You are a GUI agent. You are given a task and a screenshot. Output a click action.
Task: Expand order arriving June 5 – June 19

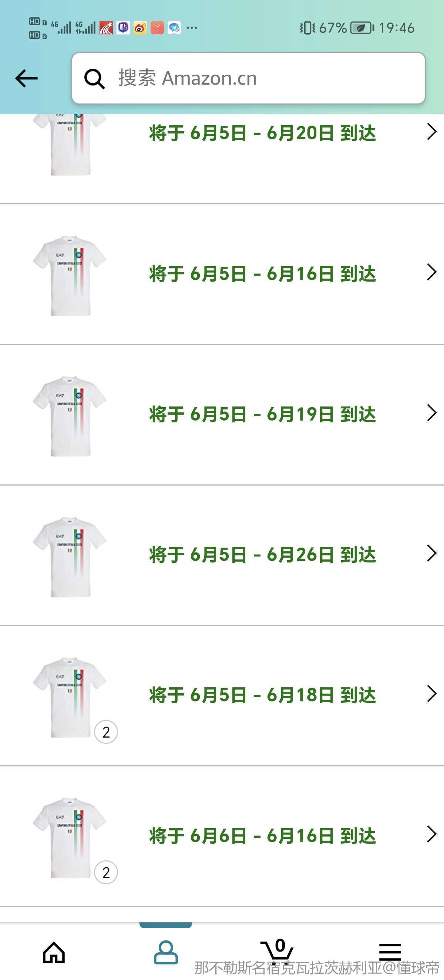[x=431, y=413]
